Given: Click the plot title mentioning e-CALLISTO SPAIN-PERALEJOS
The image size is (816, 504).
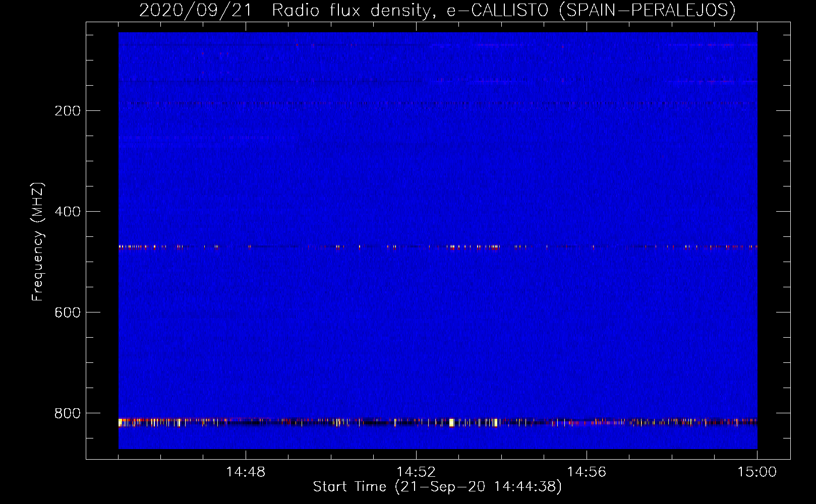Looking at the screenshot, I should click(437, 10).
